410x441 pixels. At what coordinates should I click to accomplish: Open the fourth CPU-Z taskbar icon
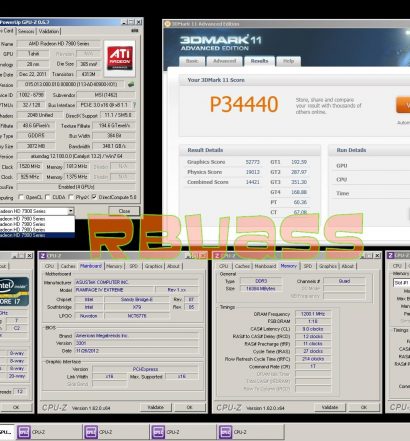(x=225, y=432)
